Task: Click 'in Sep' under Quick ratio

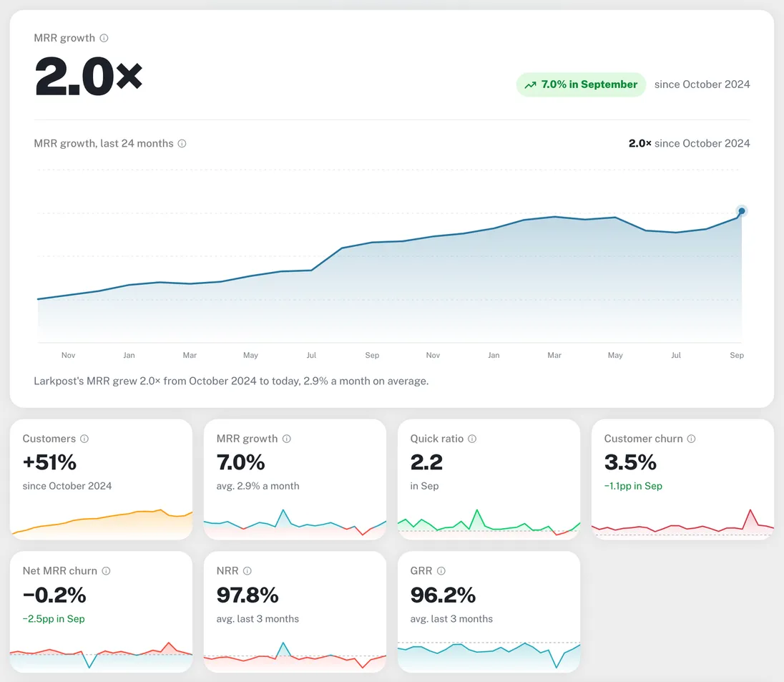Action: [424, 487]
